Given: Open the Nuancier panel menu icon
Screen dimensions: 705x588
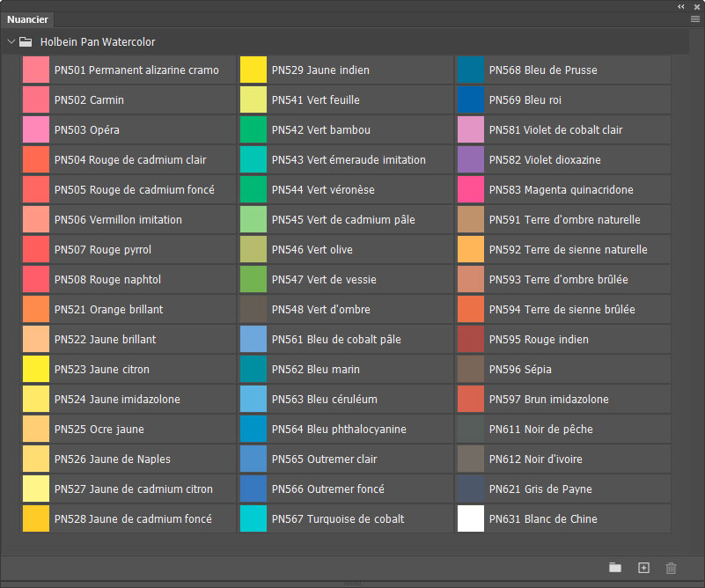Looking at the screenshot, I should click(x=694, y=18).
